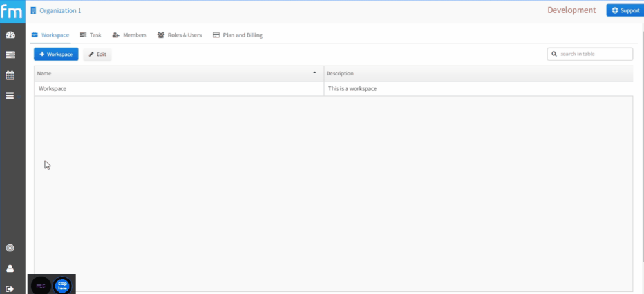Image resolution: width=644 pixels, height=294 pixels.
Task: Switch to the Task tab
Action: (90, 35)
